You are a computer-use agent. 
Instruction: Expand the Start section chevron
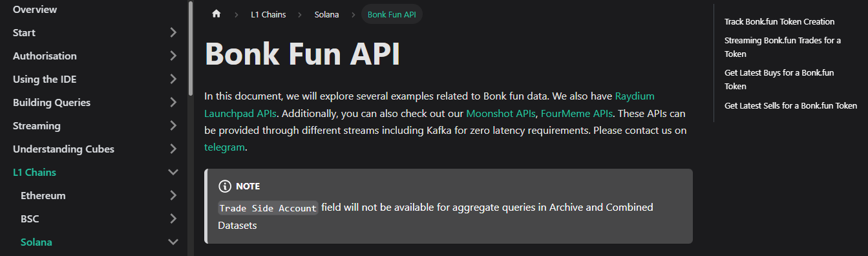(x=173, y=32)
